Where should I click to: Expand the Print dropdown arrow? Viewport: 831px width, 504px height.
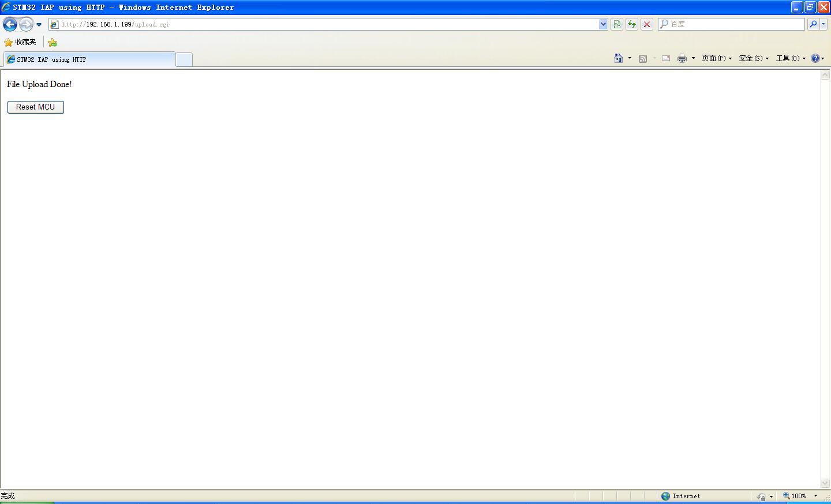tap(693, 58)
